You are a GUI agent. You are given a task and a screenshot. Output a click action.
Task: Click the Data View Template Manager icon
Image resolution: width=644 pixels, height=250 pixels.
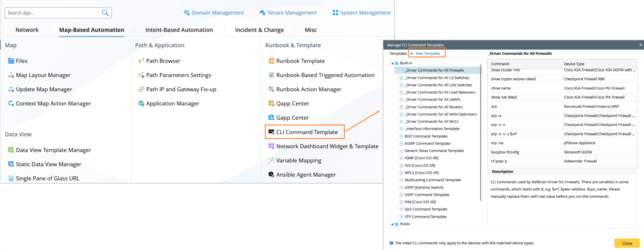(11, 150)
